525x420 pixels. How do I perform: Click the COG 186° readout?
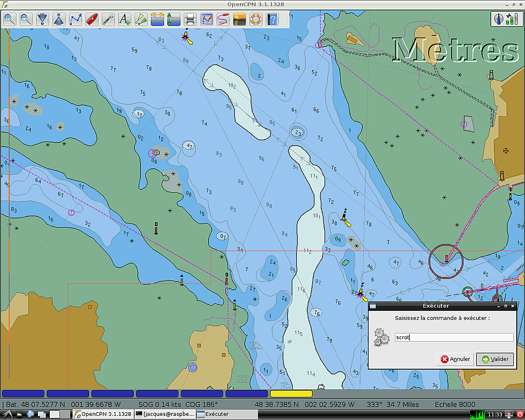pos(200,405)
